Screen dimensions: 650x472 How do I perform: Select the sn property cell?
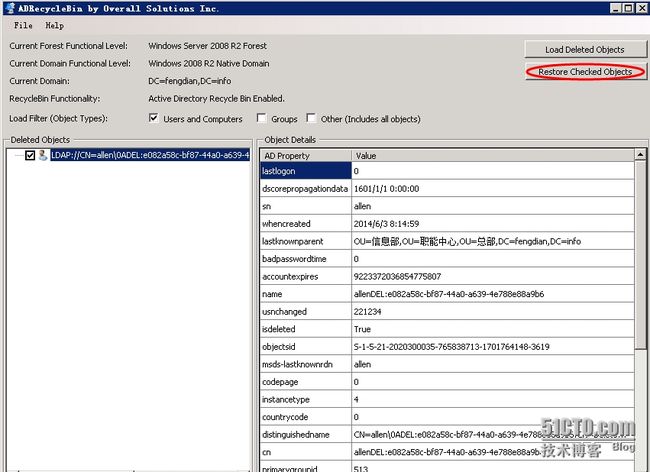click(306, 206)
